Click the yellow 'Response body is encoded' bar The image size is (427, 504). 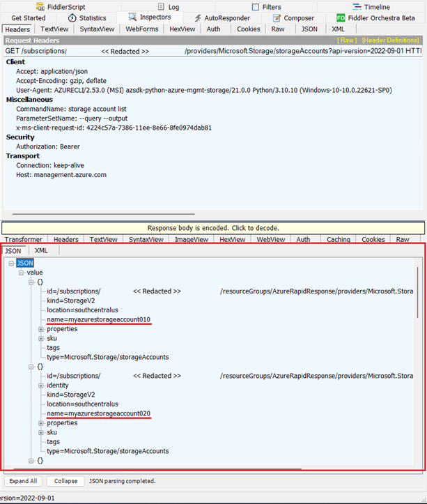pyautogui.click(x=213, y=228)
